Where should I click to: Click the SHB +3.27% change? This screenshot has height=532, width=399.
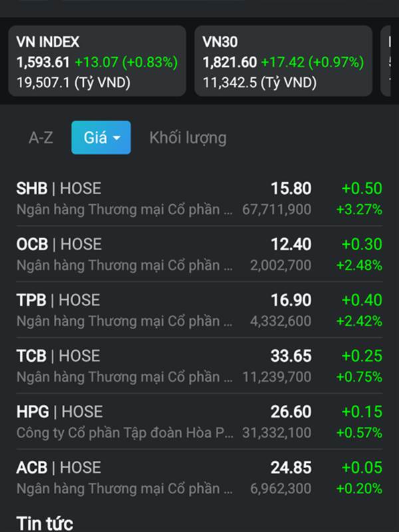pyautogui.click(x=359, y=210)
